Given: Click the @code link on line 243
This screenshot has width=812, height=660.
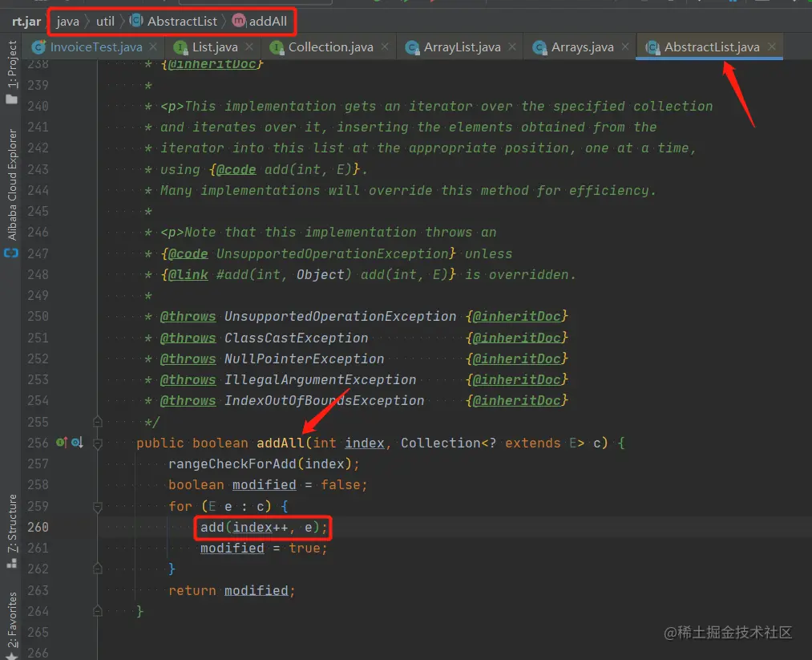Looking at the screenshot, I should click(236, 169).
